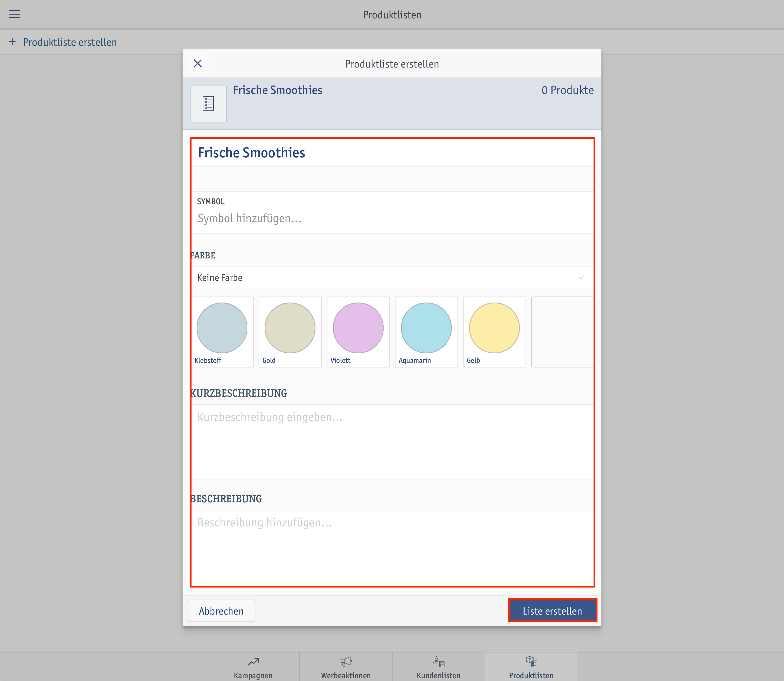Click the Symbol hinzufügen field
This screenshot has width=784, height=681.
pyautogui.click(x=392, y=212)
